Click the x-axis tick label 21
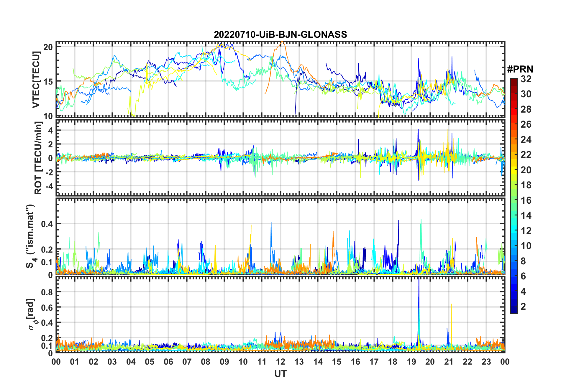 [x=449, y=362]
